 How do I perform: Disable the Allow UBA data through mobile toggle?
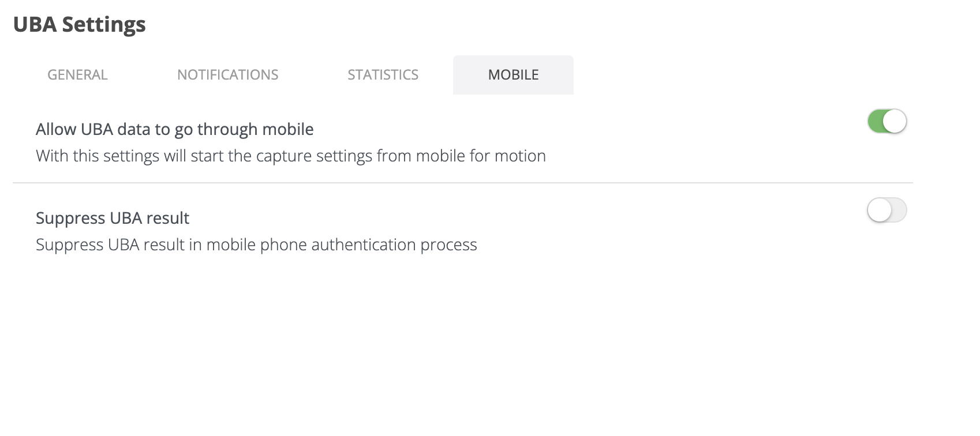888,121
